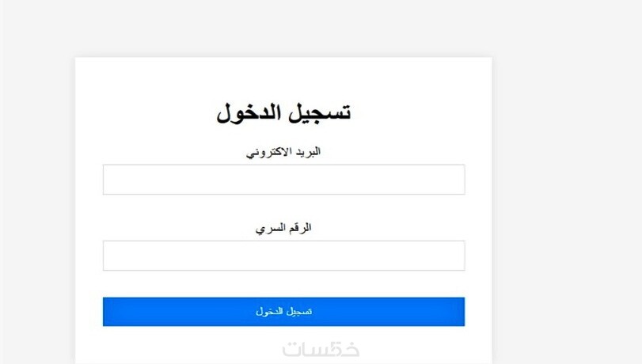Click the البريد الالكتروني label text

click(283, 152)
